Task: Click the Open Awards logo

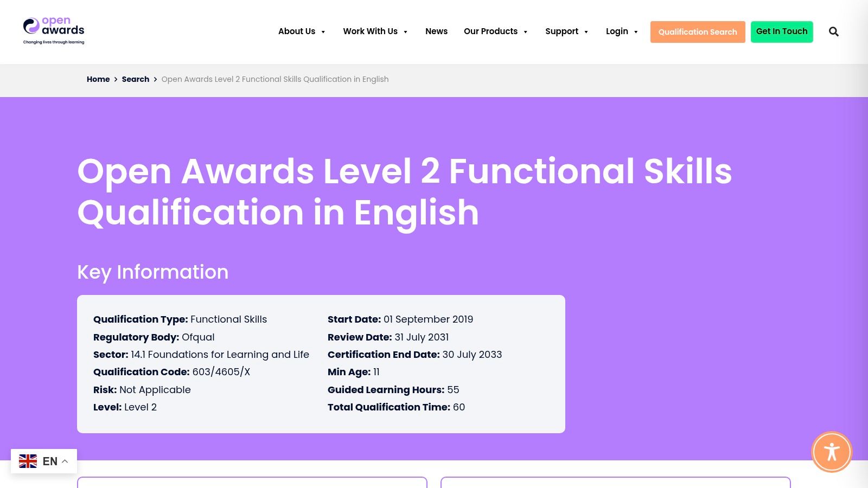Action: click(54, 31)
